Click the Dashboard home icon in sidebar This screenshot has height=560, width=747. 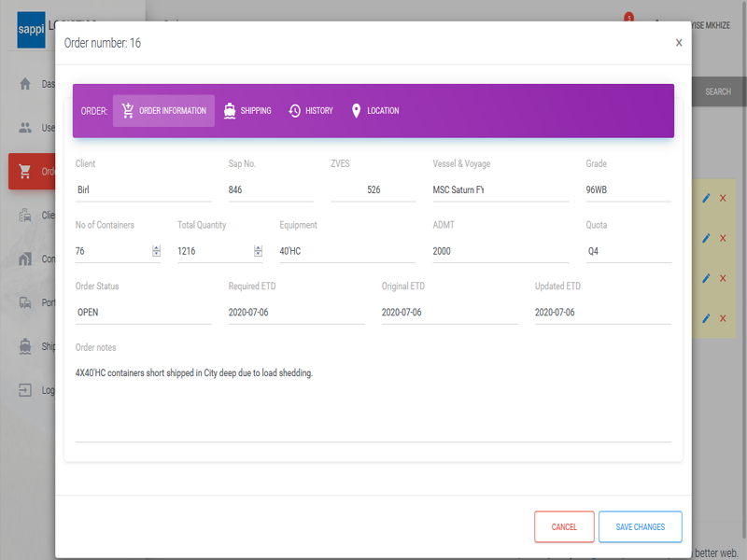click(25, 84)
